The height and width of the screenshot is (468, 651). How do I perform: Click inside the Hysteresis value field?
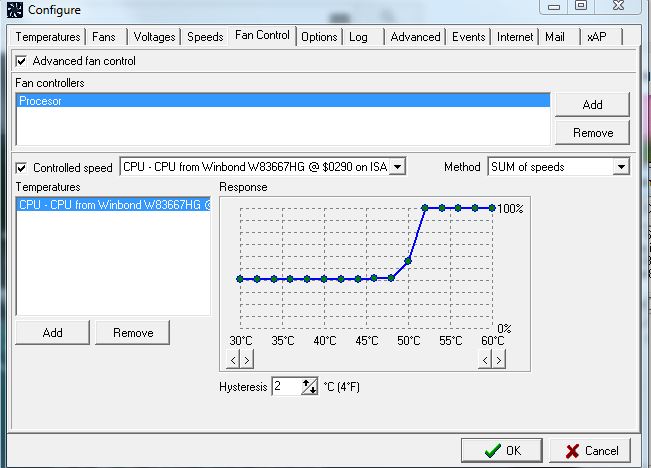pos(285,386)
